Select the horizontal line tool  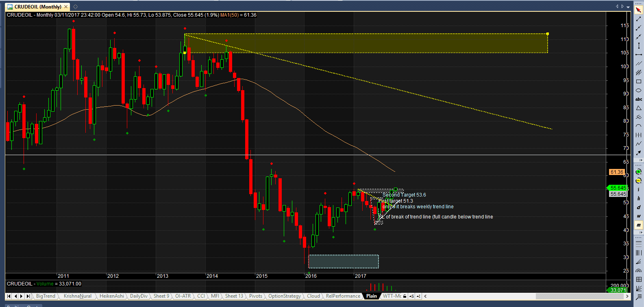click(x=638, y=54)
